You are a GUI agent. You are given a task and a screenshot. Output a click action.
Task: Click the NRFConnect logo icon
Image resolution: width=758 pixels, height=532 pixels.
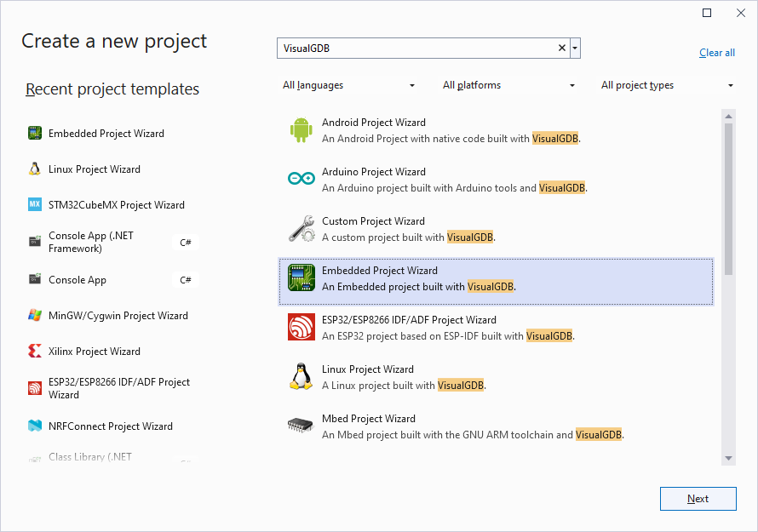pos(35,426)
